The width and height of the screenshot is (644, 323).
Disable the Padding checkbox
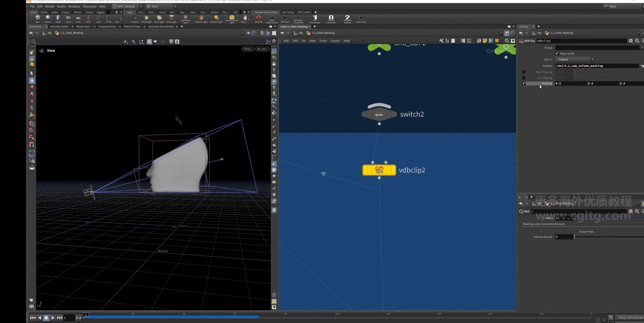click(x=524, y=84)
